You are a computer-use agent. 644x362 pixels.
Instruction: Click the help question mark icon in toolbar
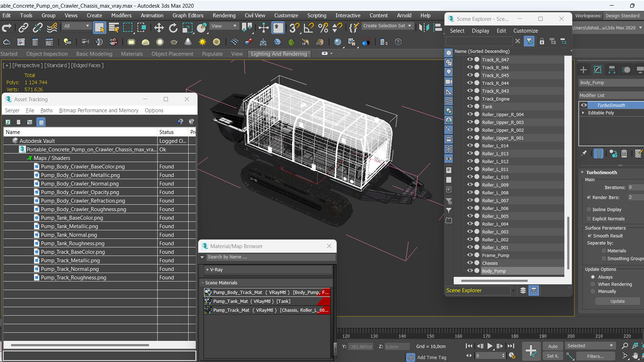(398, 42)
